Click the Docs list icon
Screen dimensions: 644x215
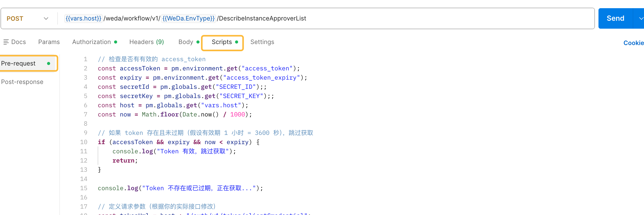6,42
